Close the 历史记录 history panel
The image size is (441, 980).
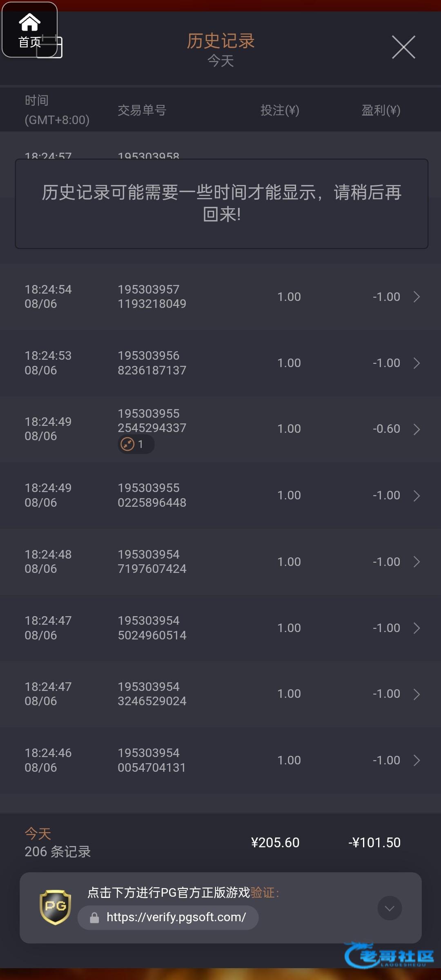pos(403,47)
